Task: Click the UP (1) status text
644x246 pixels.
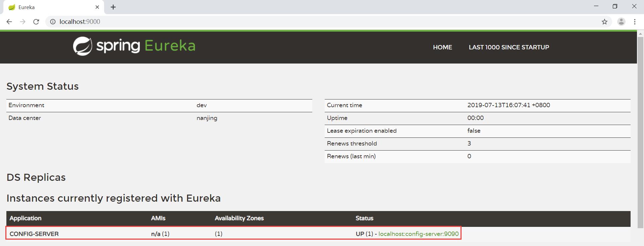Action: (x=365, y=234)
